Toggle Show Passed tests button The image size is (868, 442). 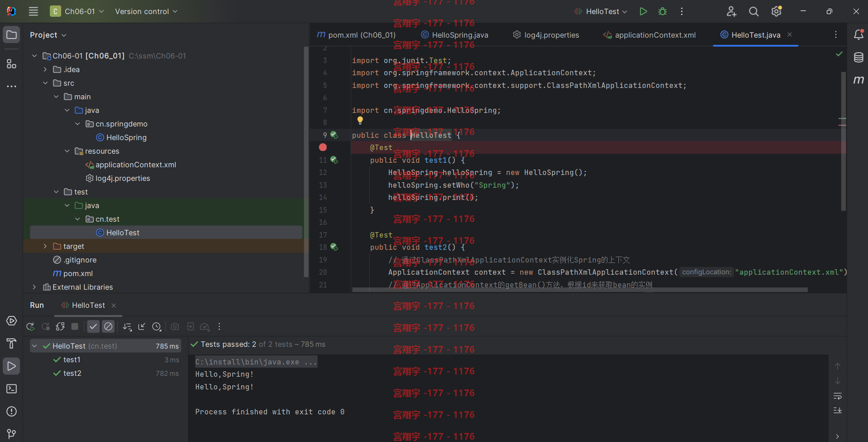(93, 326)
